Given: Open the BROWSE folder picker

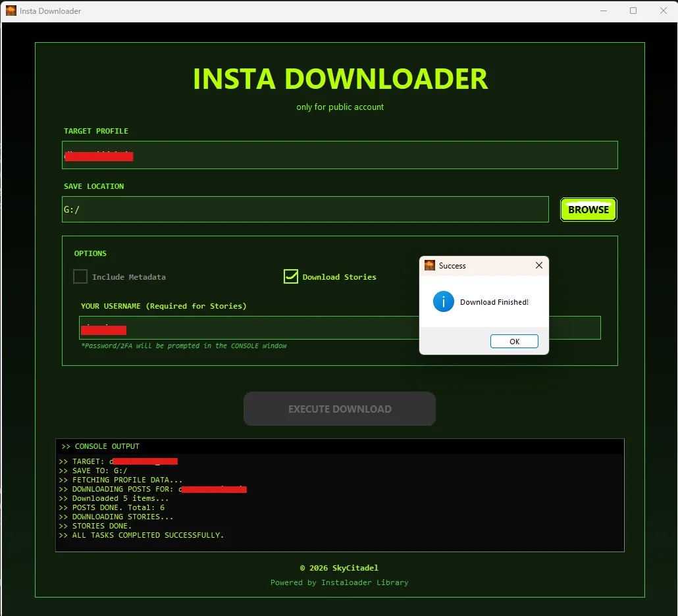Looking at the screenshot, I should tap(588, 209).
